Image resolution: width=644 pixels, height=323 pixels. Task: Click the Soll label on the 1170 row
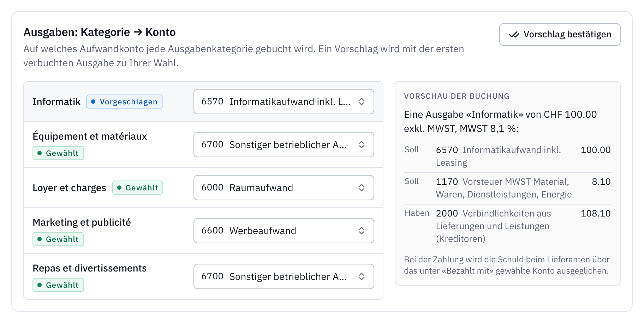[x=412, y=181]
